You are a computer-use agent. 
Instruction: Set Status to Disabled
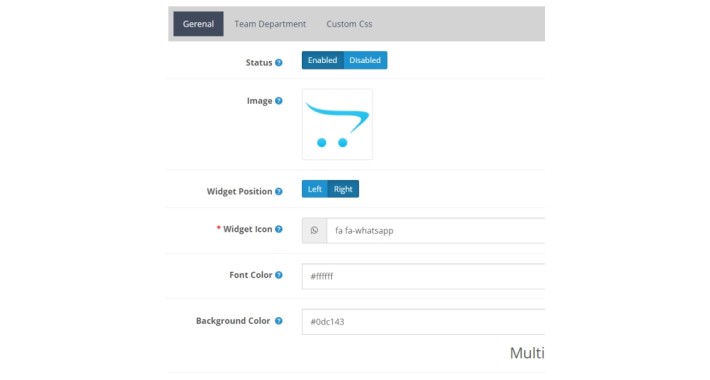click(x=365, y=60)
